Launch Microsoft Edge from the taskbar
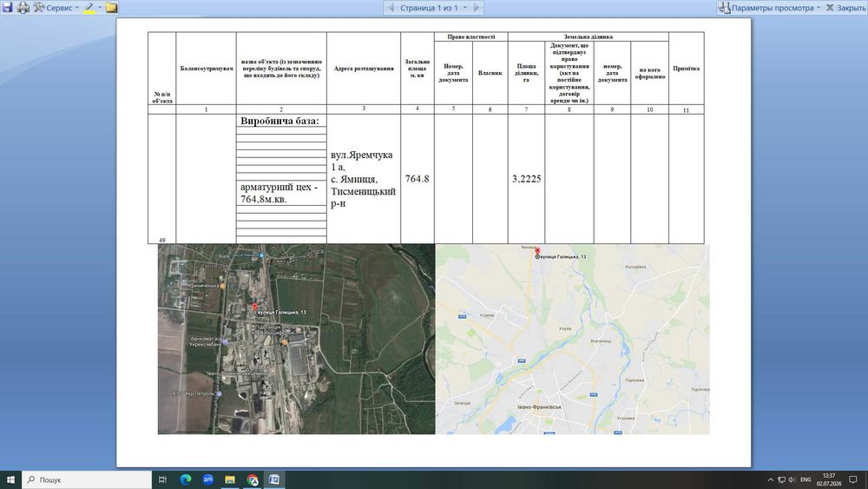 (x=186, y=479)
